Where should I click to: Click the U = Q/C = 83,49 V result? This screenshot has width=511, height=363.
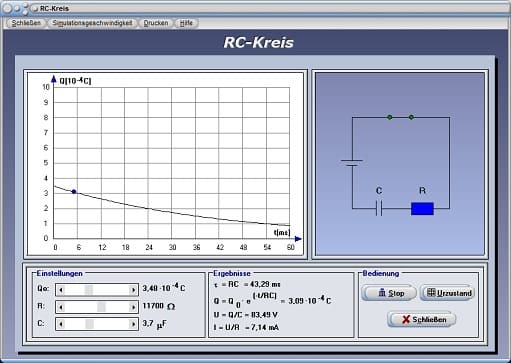(246, 315)
